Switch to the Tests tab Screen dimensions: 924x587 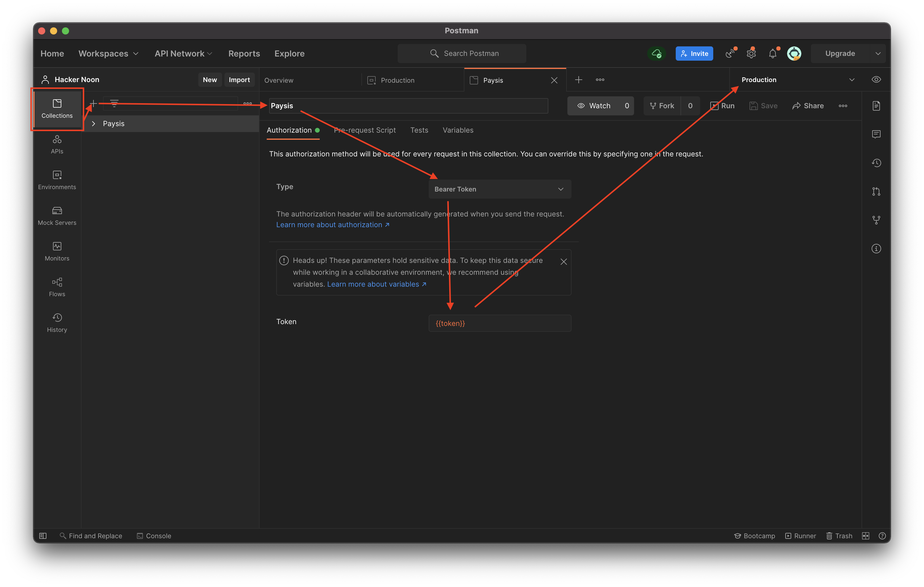click(x=419, y=130)
